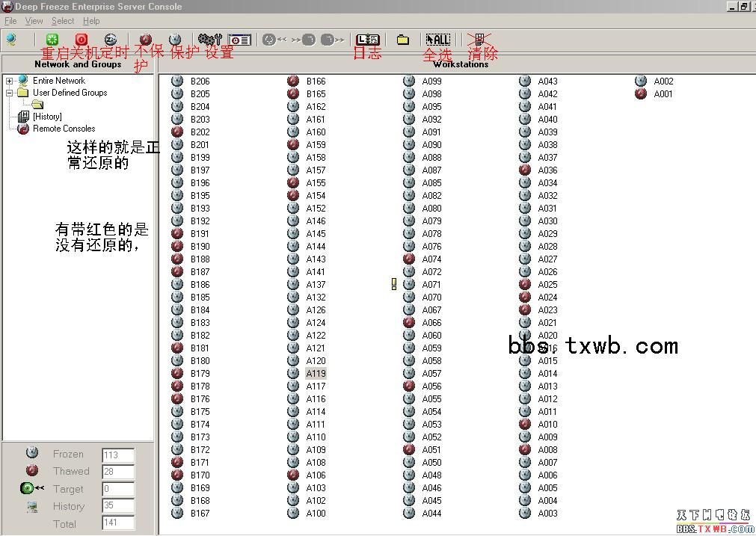This screenshot has width=756, height=536.
Task: Click the grey Frozen (protect) toolbar icon
Action: point(175,40)
